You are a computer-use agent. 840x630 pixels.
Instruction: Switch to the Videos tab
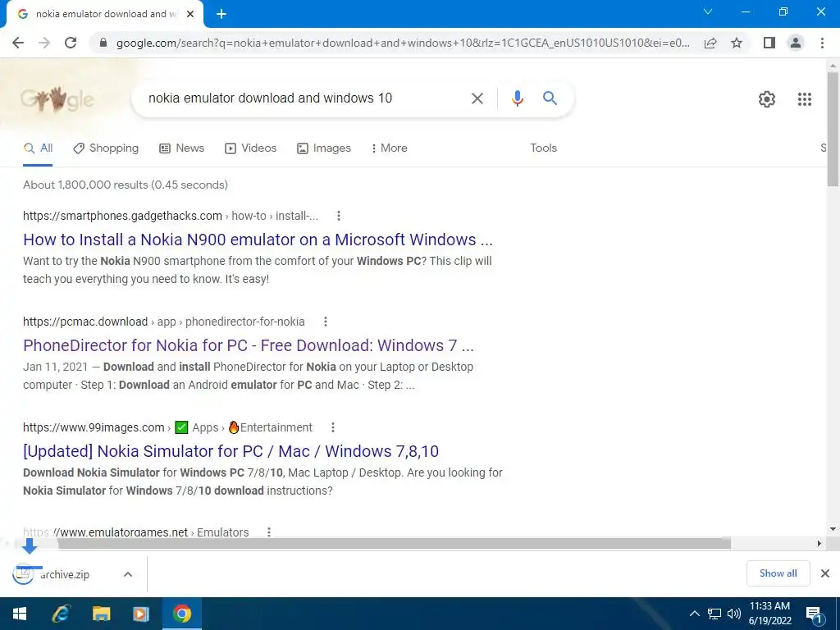click(250, 148)
